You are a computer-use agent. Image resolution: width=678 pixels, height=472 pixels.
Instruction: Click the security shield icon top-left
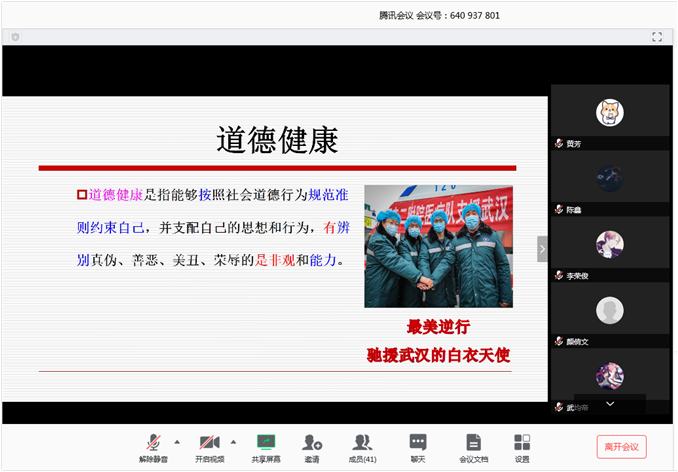click(x=15, y=37)
